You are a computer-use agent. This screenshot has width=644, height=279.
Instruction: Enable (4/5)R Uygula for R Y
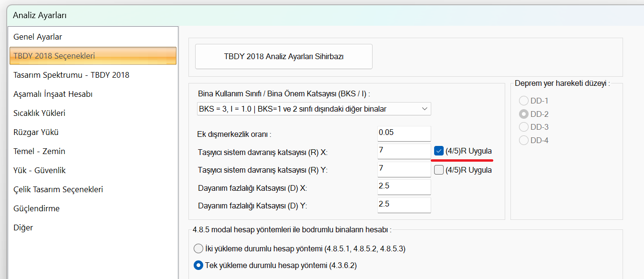click(x=439, y=170)
